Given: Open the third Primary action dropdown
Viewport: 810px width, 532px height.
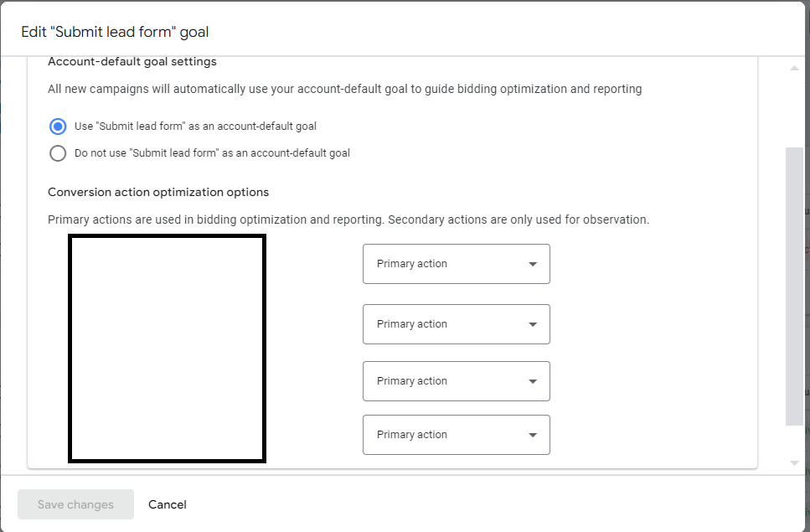Looking at the screenshot, I should (456, 381).
